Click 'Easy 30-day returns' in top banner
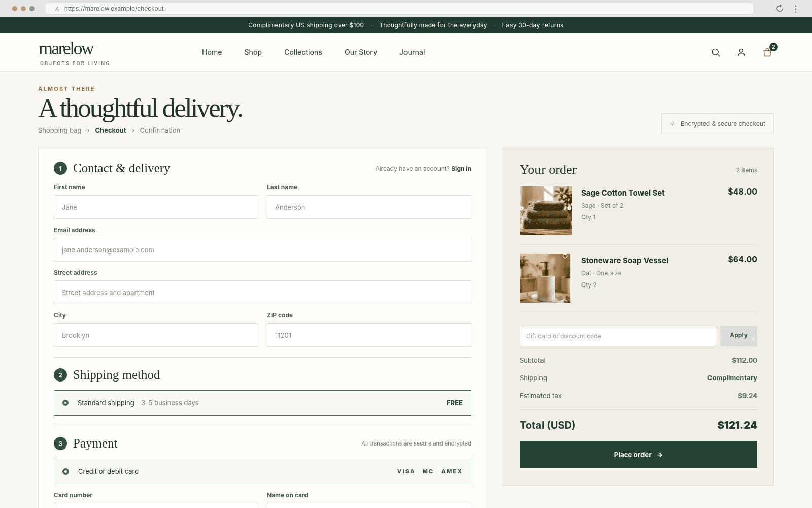The height and width of the screenshot is (508, 812). click(x=533, y=25)
